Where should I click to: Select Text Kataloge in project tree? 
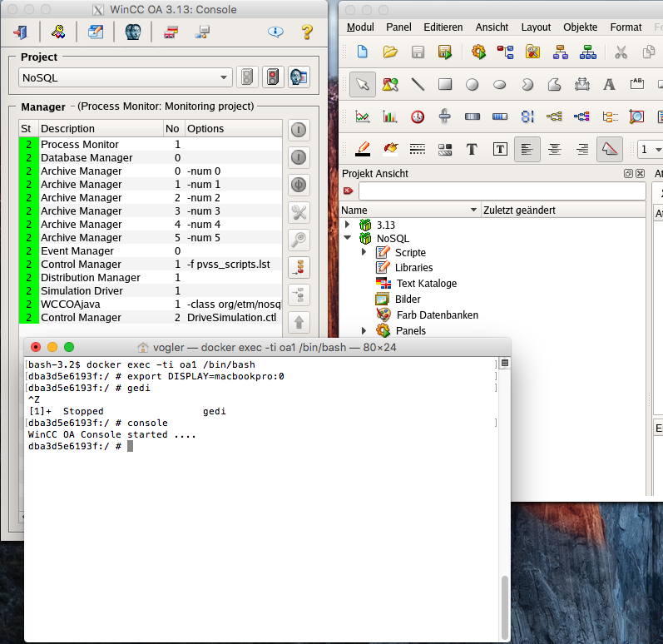pyautogui.click(x=427, y=283)
